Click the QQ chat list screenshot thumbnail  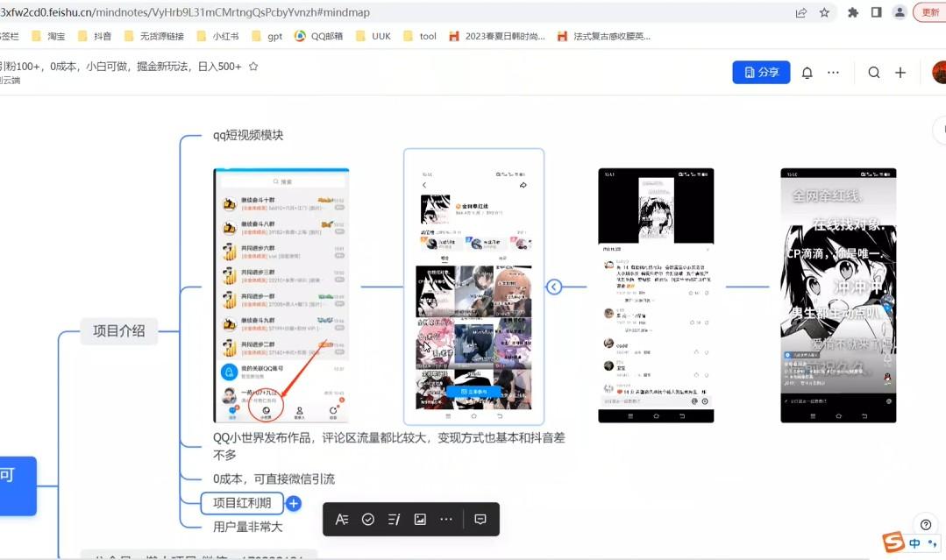(281, 295)
